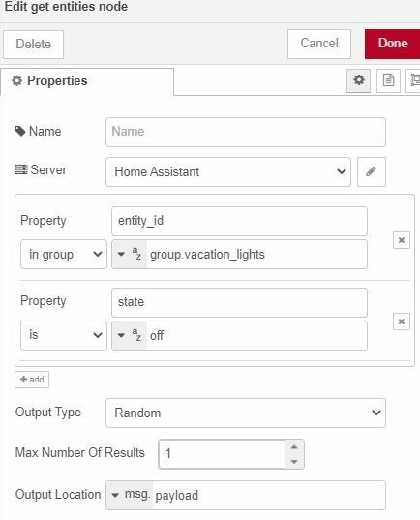420x520 pixels.
Task: Open the 'in group' comparator dropdown
Action: tap(64, 255)
